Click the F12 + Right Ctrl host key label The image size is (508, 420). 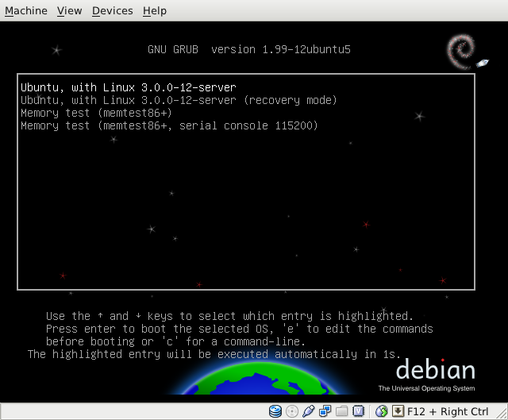(448, 411)
